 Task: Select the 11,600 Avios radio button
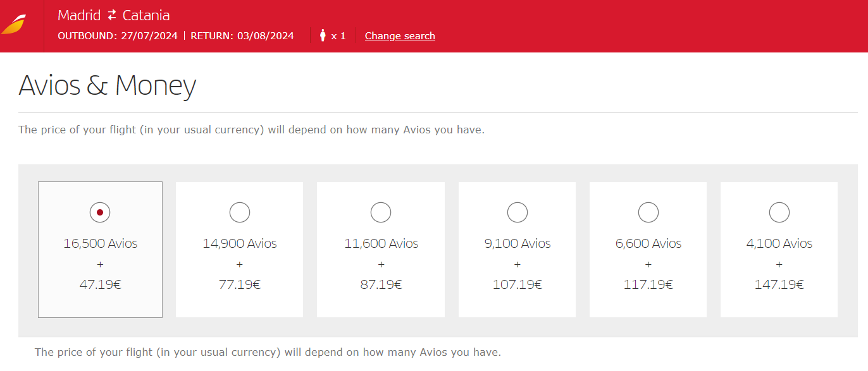[381, 212]
